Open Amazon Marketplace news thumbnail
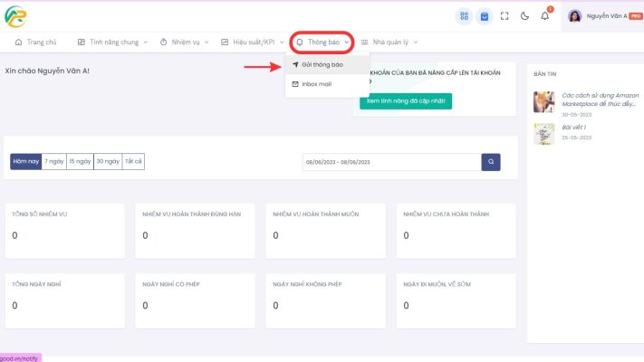 click(x=543, y=101)
